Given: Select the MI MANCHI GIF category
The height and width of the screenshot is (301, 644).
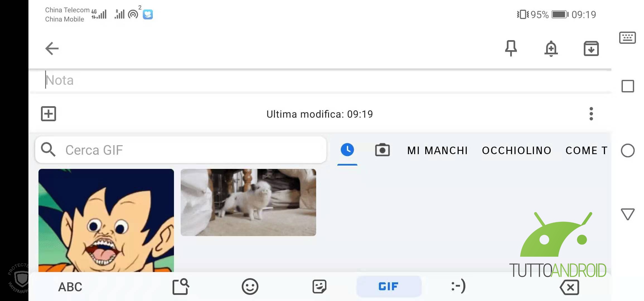Looking at the screenshot, I should pyautogui.click(x=437, y=151).
